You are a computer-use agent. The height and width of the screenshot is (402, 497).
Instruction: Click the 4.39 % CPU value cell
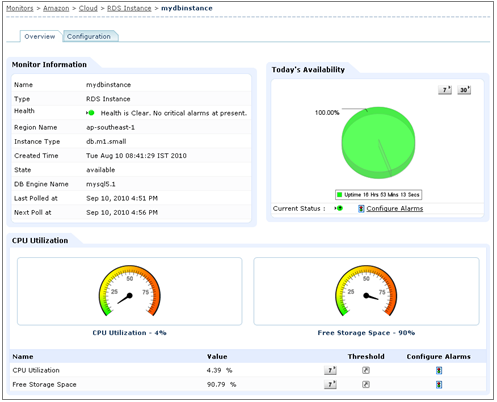[x=219, y=370]
